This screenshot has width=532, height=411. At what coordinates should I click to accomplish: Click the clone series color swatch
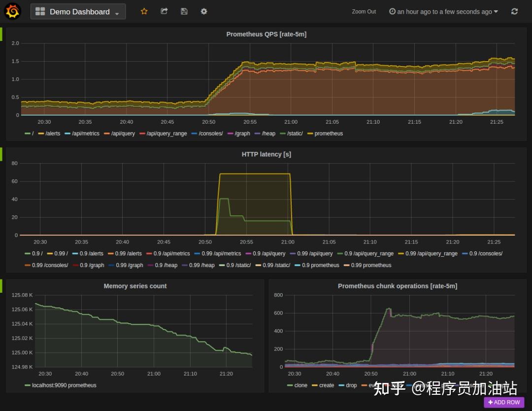[290, 385]
